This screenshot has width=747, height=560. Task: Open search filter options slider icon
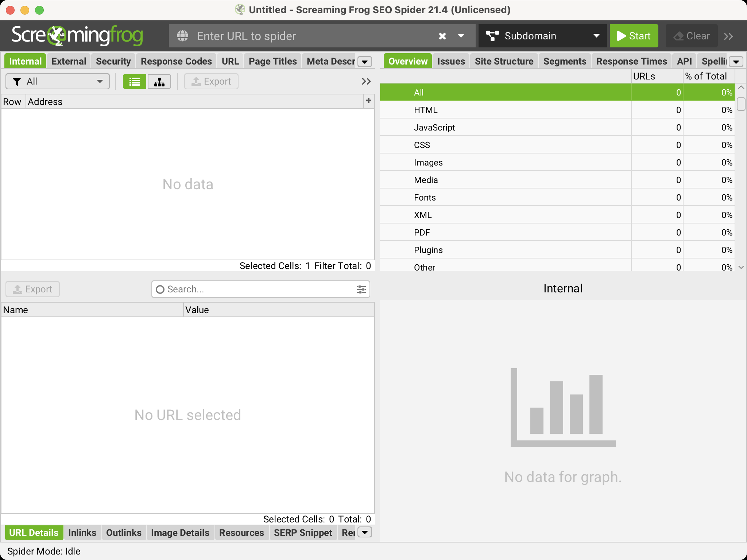361,289
